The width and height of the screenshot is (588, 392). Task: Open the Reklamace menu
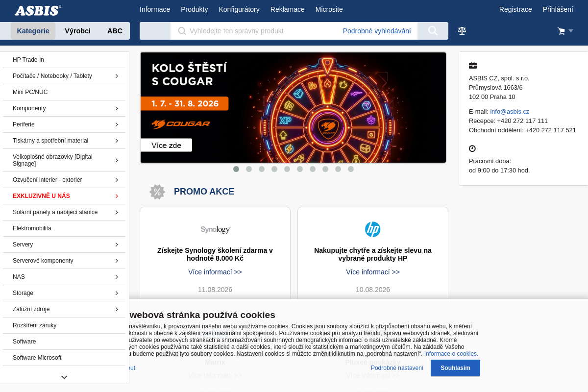tap(288, 9)
